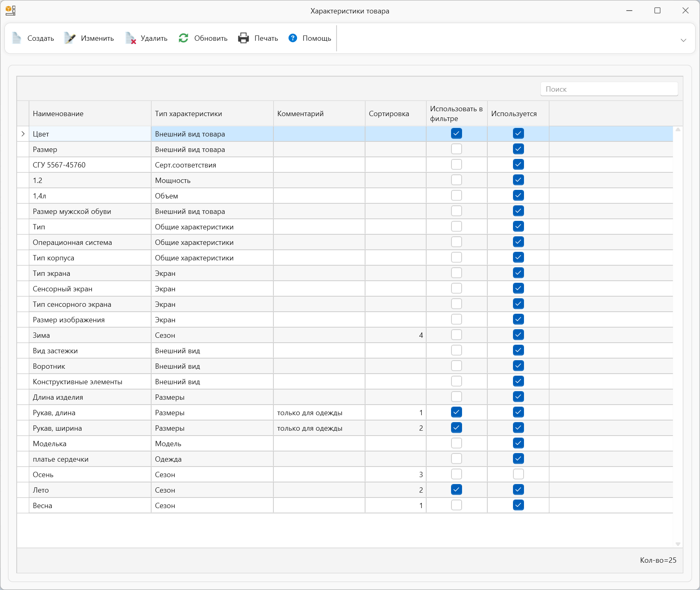Click the Модель type cell
This screenshot has height=590, width=700.
click(212, 443)
